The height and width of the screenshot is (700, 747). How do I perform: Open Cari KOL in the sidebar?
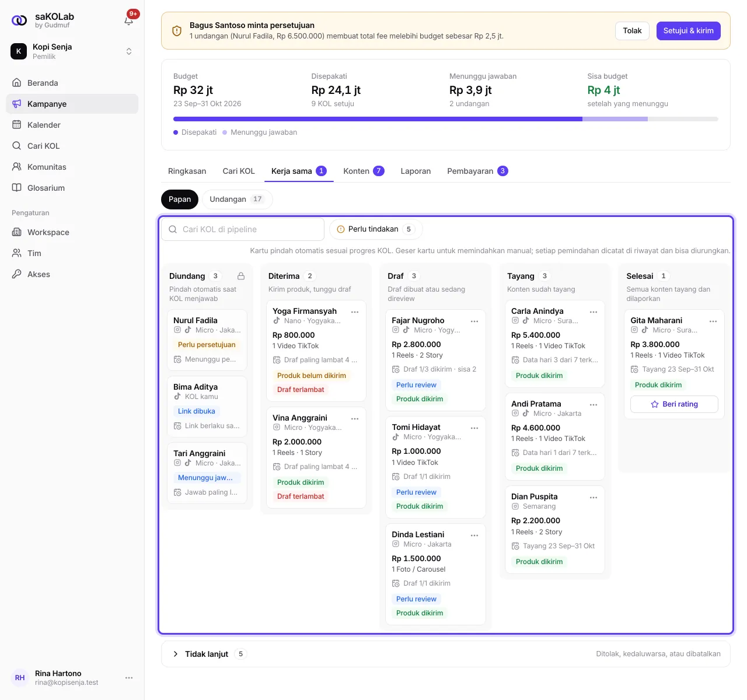point(72,146)
